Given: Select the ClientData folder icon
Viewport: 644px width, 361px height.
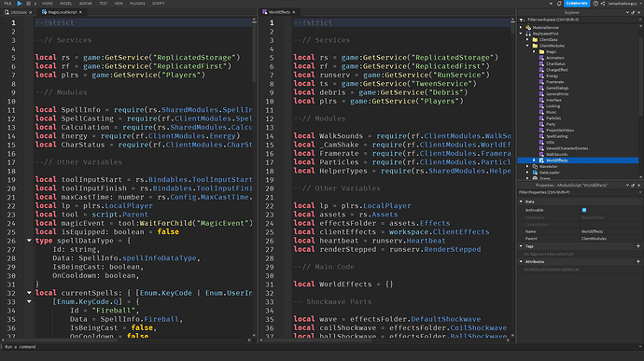Looking at the screenshot, I should [535, 40].
